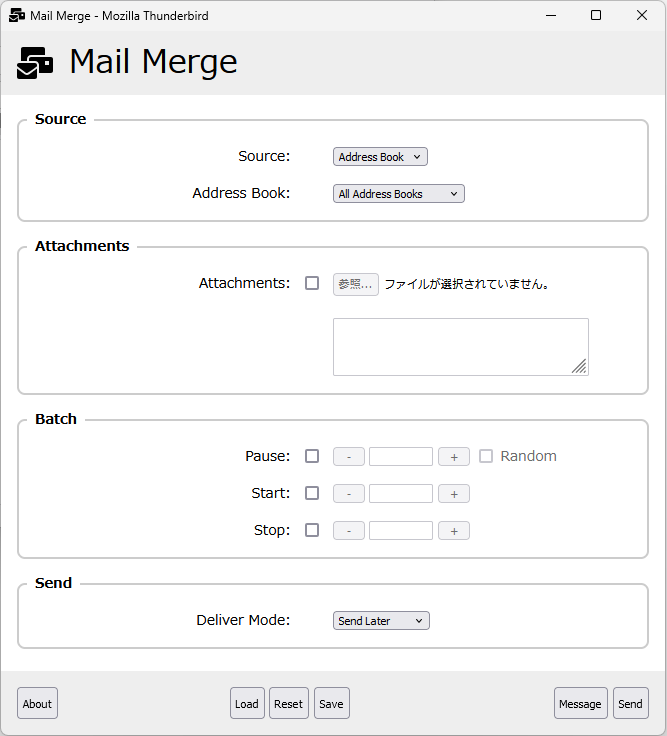667x736 pixels.
Task: Open the Message button
Action: coord(580,703)
